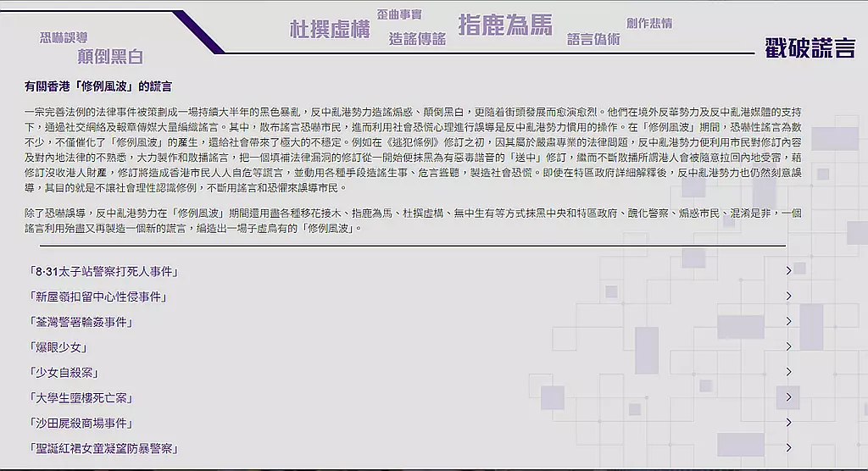Select the 造謠傳謠 tag
The image size is (868, 471).
(x=417, y=38)
